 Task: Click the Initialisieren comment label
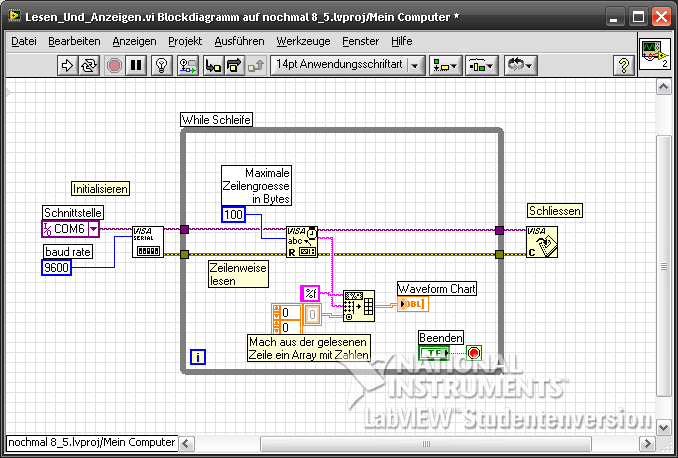(100, 189)
